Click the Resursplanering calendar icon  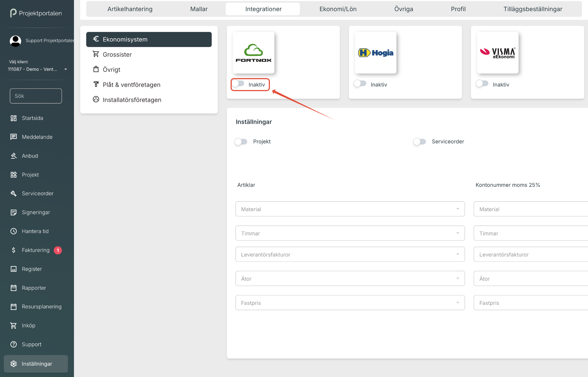[x=14, y=306]
